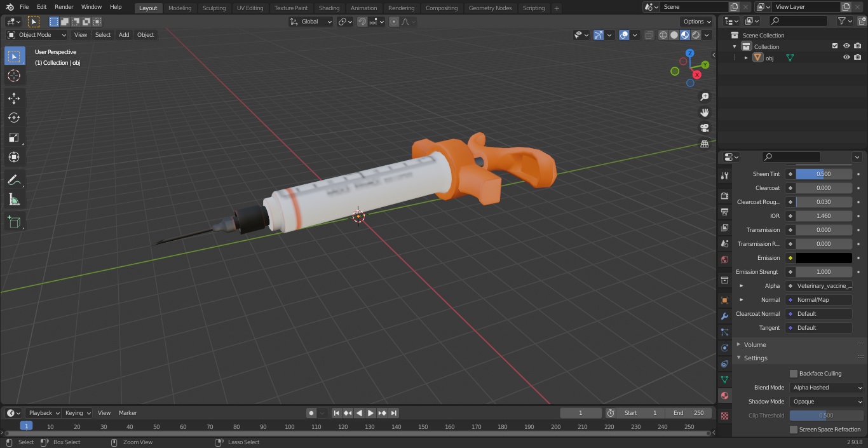Click the add workspace plus button
This screenshot has width=868, height=448.
point(557,8)
